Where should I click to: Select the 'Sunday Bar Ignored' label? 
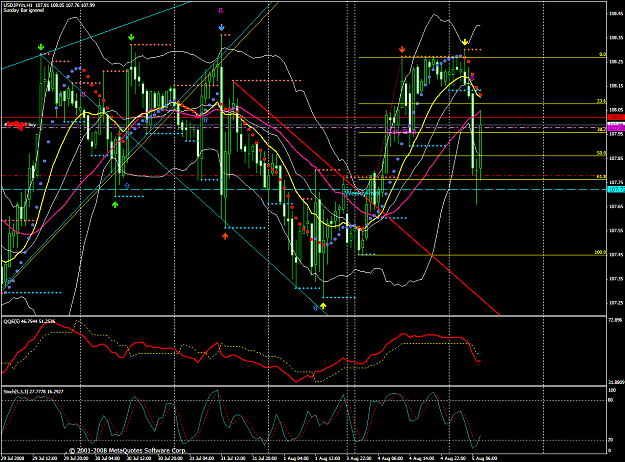tap(24, 10)
